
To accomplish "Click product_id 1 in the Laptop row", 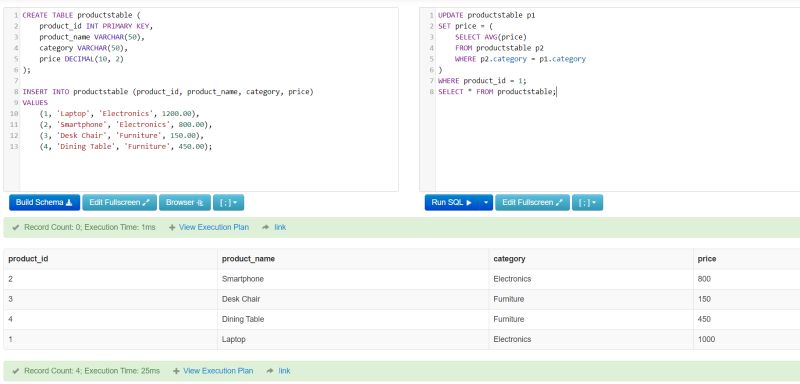I will pyautogui.click(x=11, y=339).
